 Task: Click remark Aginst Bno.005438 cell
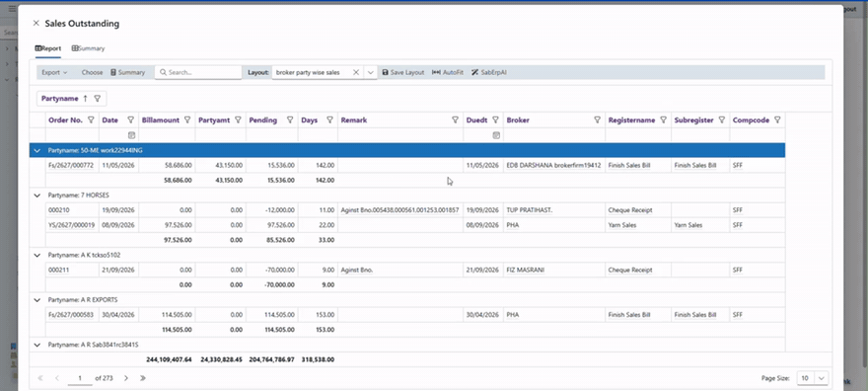coord(400,210)
